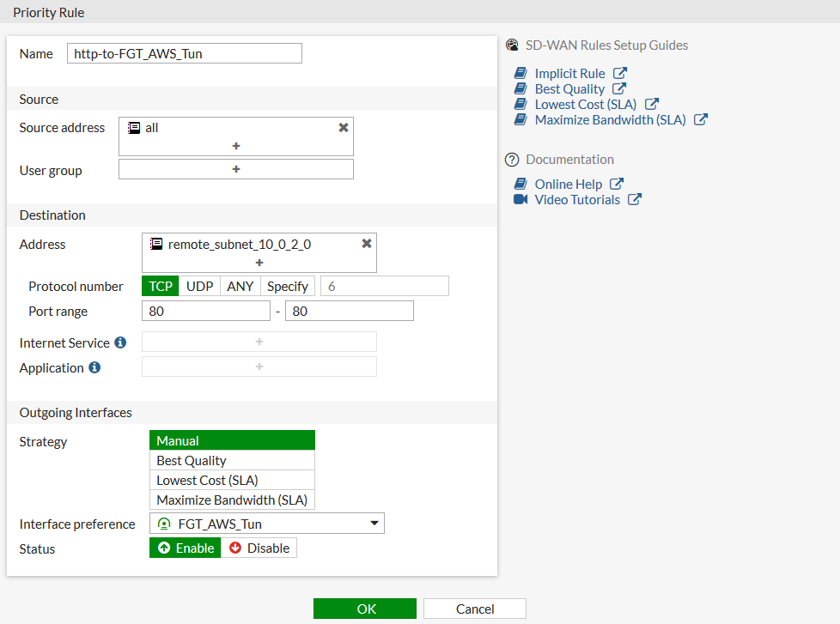Add a User group
The height and width of the screenshot is (624, 840).
click(235, 168)
